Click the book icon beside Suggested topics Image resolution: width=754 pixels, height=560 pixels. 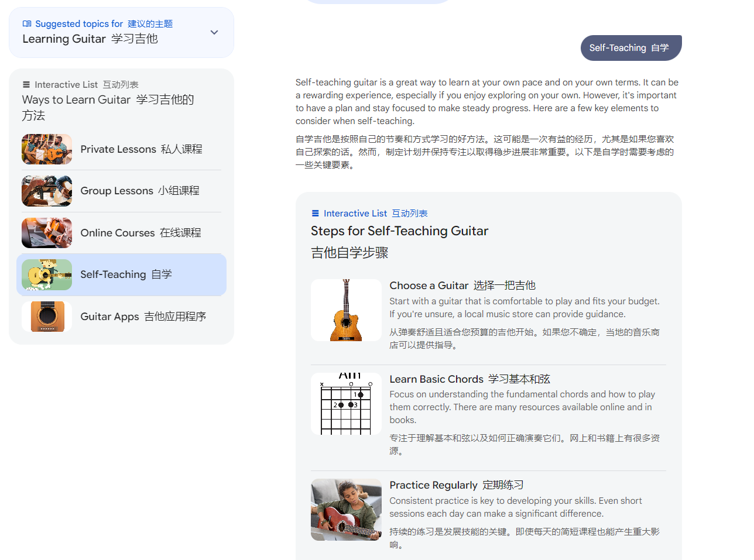(27, 24)
